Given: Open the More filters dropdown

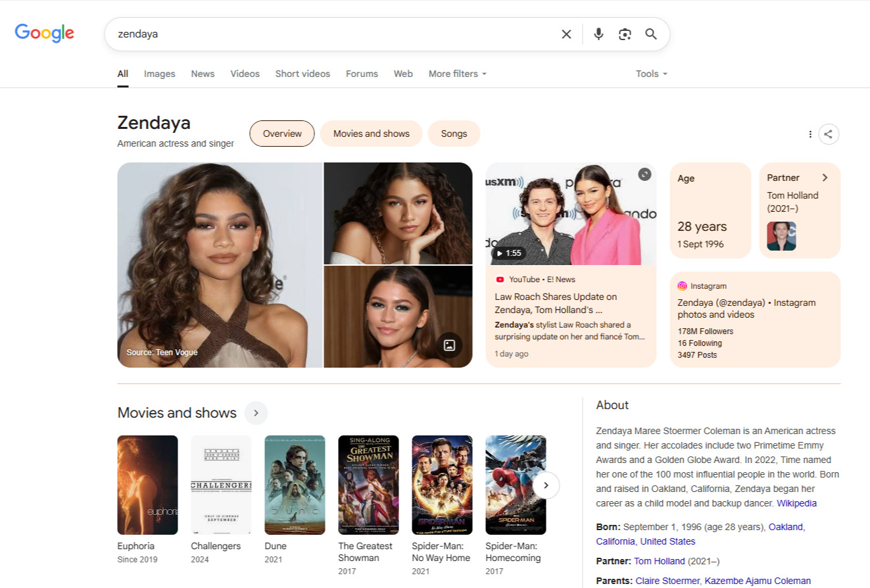Looking at the screenshot, I should [x=458, y=74].
